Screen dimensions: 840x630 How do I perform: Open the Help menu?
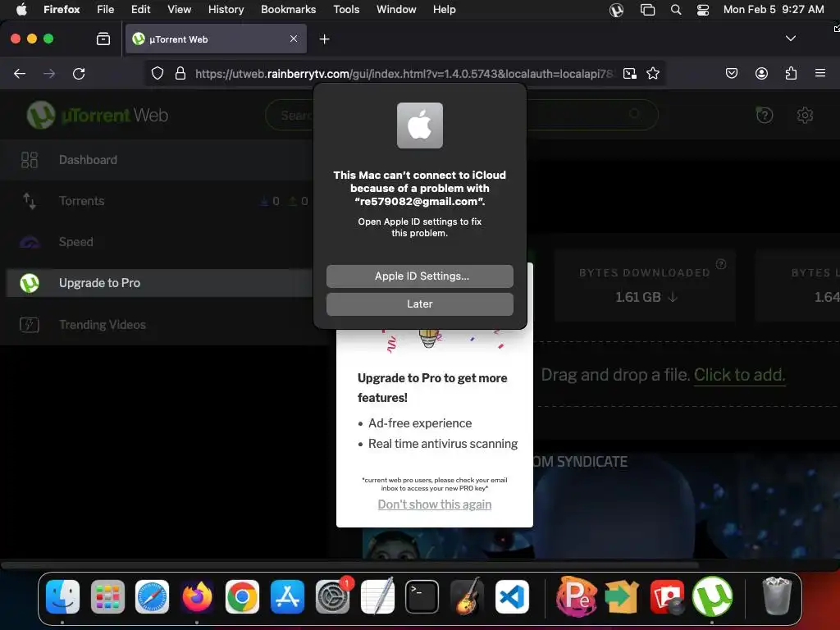click(444, 10)
